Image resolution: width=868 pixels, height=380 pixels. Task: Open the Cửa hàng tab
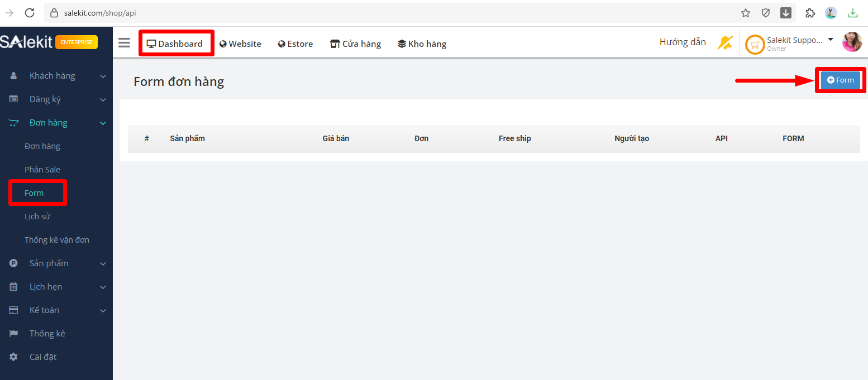click(x=355, y=44)
